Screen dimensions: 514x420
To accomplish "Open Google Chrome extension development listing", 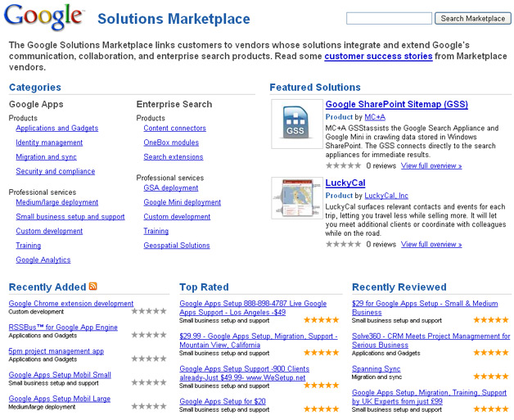I will click(71, 304).
